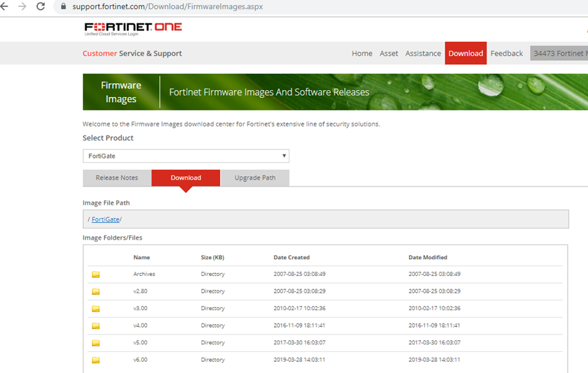
Task: Open the v2.80 folder icon
Action: click(96, 291)
